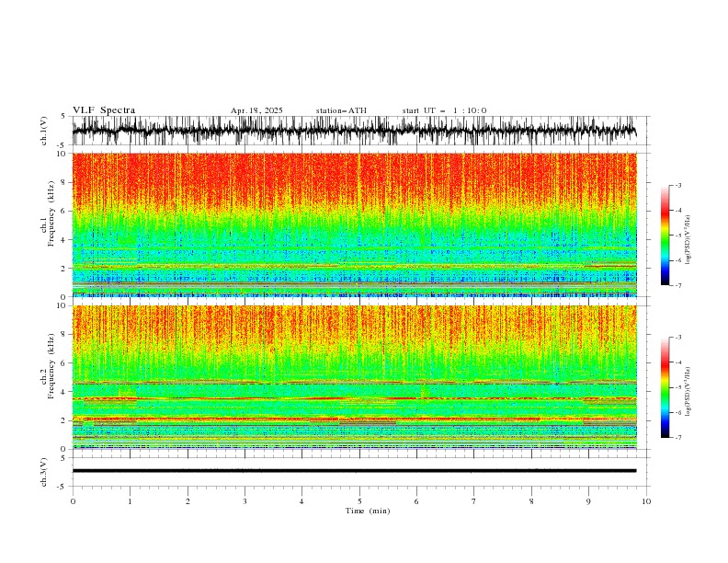728x563 pixels.
Task: Click the time axis tick label '7'
Action: tap(474, 501)
